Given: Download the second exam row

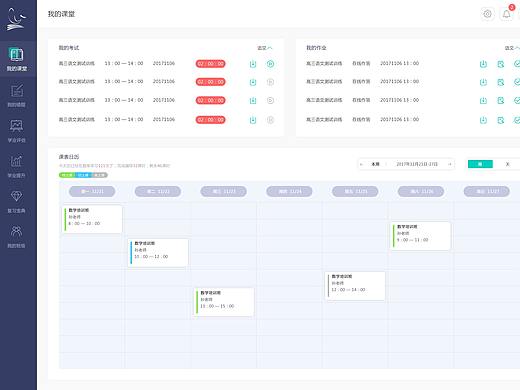Looking at the screenshot, I should [253, 82].
